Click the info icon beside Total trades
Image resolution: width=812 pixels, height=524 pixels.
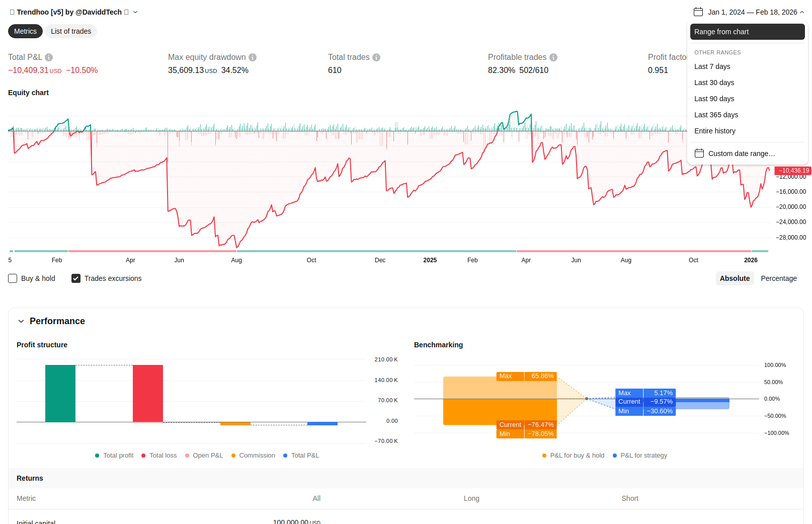point(376,57)
